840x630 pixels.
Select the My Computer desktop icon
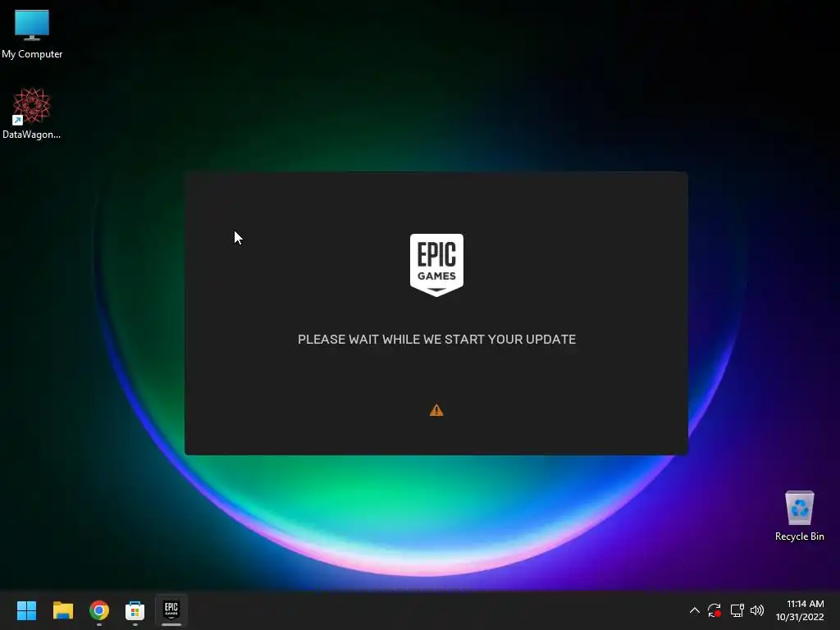[32, 34]
